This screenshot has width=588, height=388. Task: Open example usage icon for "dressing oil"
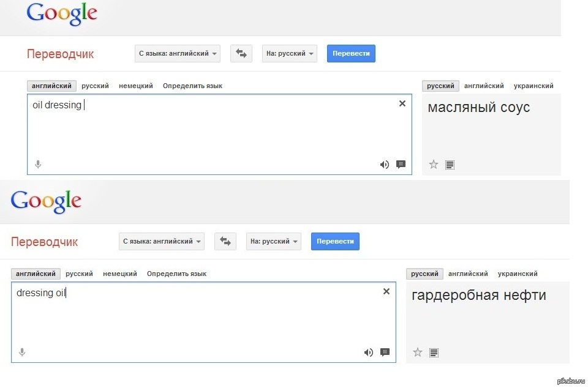[385, 352]
